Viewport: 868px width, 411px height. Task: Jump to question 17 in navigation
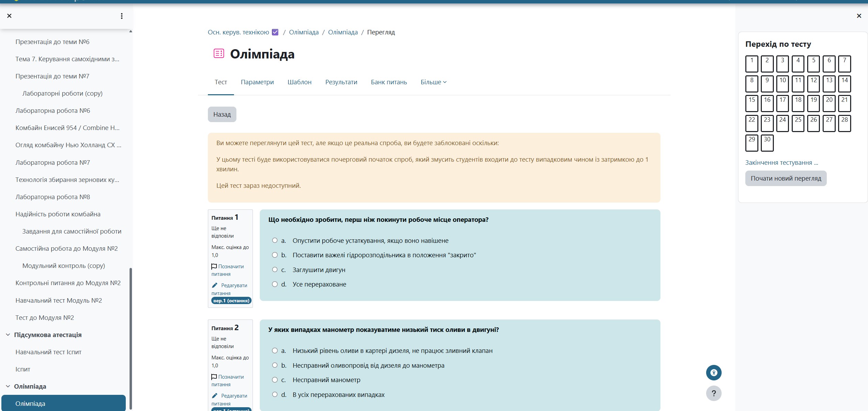[782, 104]
